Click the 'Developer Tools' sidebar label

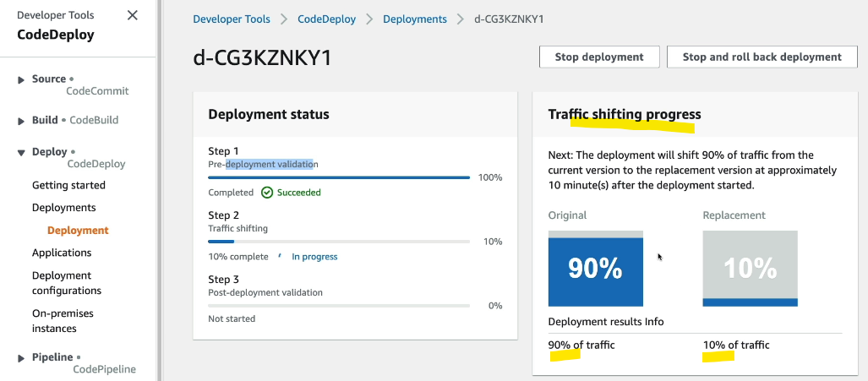pyautogui.click(x=55, y=15)
